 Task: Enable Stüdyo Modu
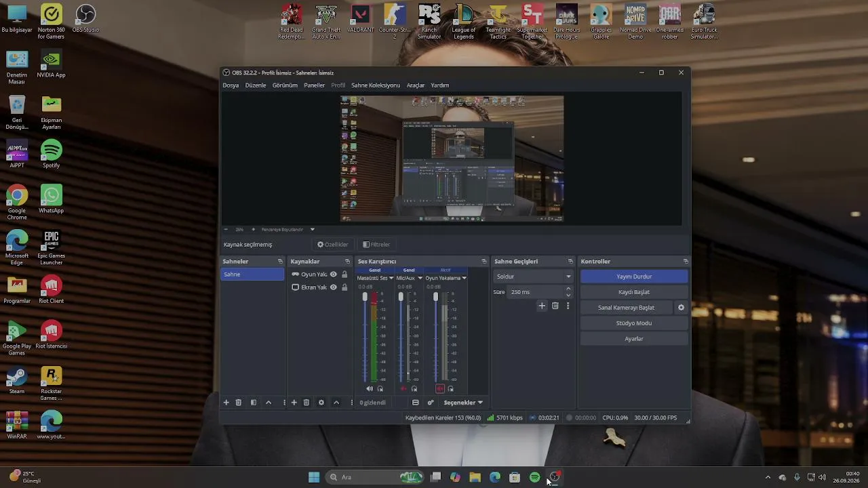pos(634,323)
